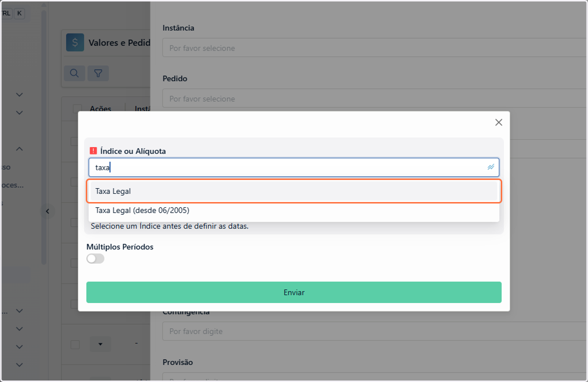Click the double-arrow icon in index field
588x382 pixels.
pyautogui.click(x=490, y=167)
